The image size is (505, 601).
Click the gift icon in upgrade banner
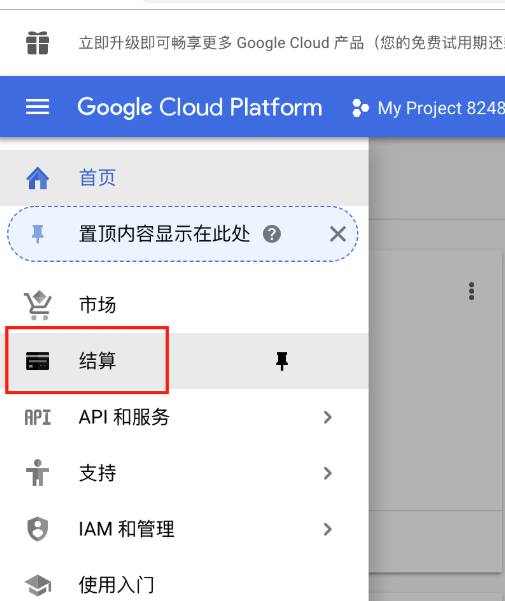point(37,43)
